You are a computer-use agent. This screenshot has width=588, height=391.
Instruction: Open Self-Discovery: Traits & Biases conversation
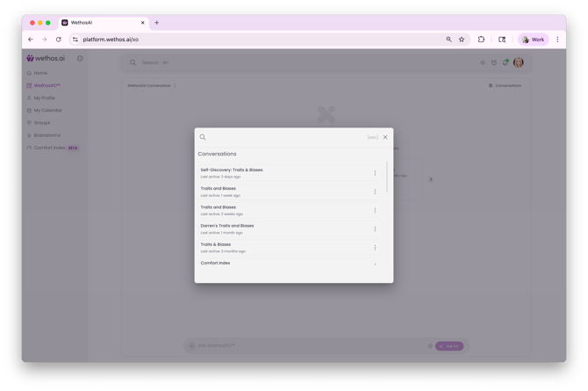point(232,170)
